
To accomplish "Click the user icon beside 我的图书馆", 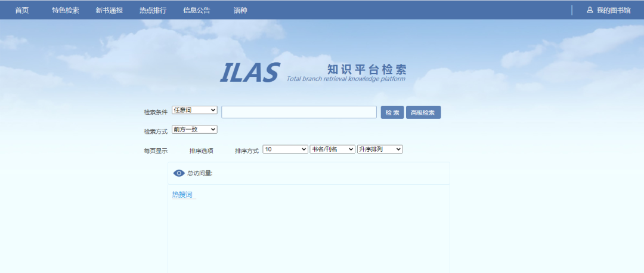I will [x=590, y=10].
